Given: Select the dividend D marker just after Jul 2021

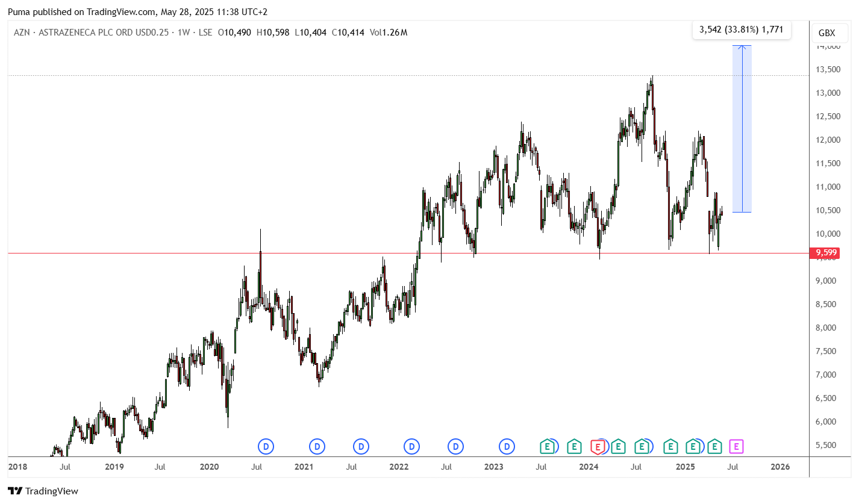Looking at the screenshot, I should coord(361,447).
